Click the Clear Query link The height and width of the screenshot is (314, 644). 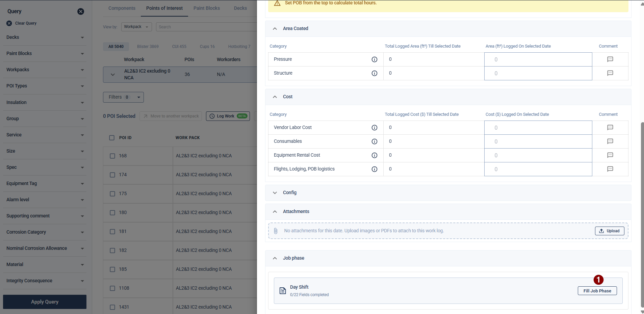pos(26,23)
